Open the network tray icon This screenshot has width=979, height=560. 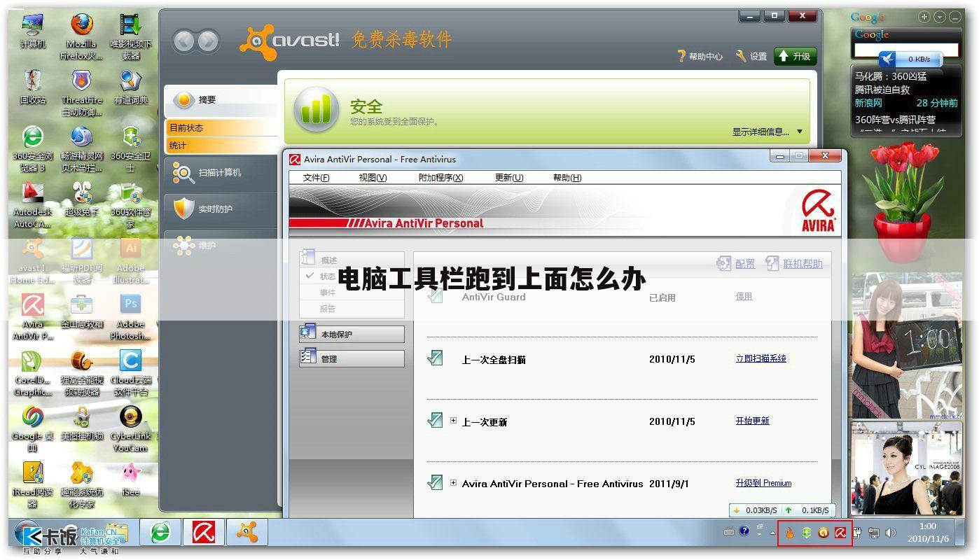[874, 533]
